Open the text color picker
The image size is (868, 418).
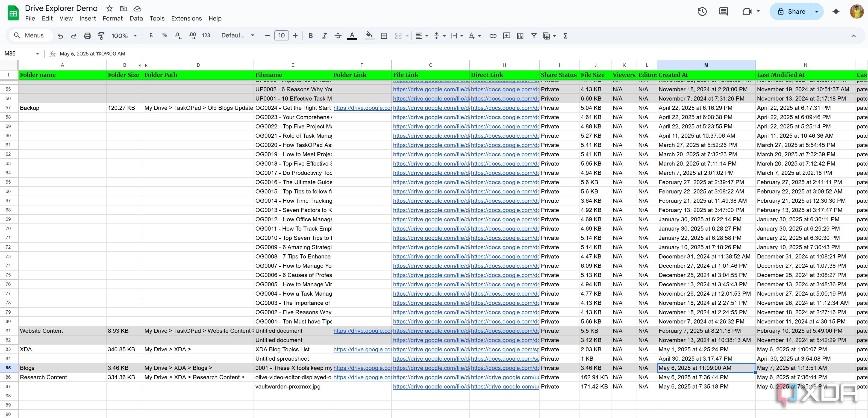pyautogui.click(x=352, y=36)
